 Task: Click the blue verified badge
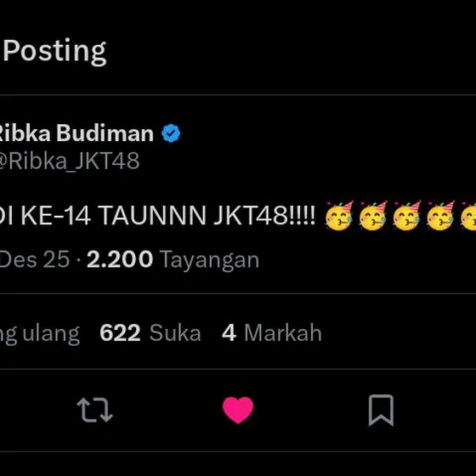pos(171,133)
